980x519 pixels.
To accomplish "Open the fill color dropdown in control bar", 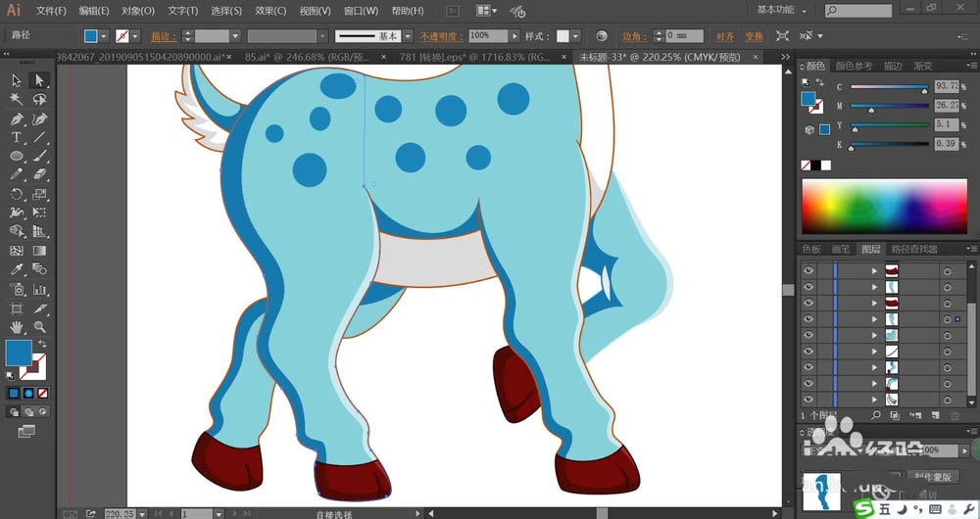I will [x=104, y=36].
